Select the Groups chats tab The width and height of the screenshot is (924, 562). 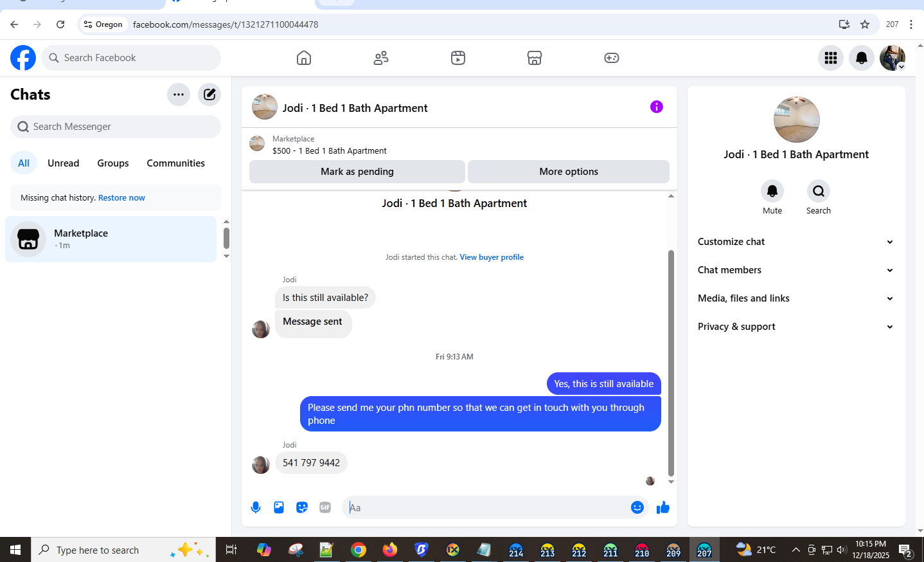[x=113, y=163]
